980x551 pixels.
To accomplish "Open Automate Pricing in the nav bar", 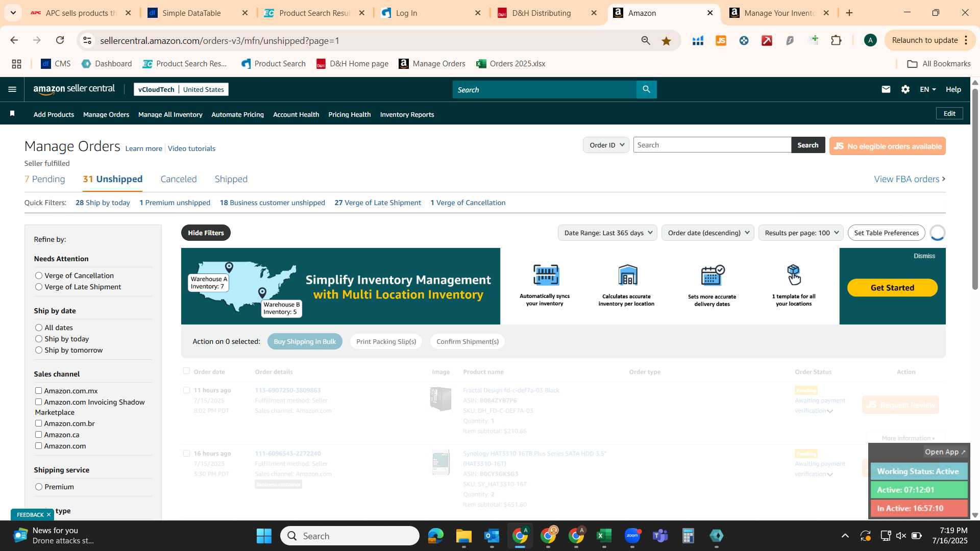I will pyautogui.click(x=237, y=114).
